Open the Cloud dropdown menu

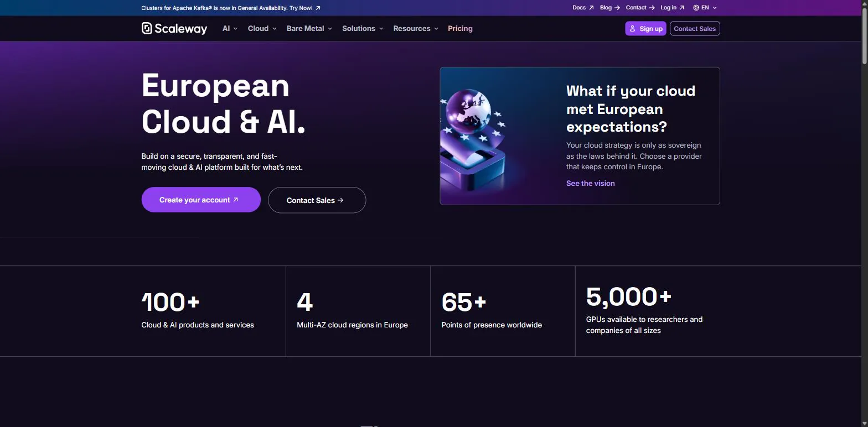[262, 29]
